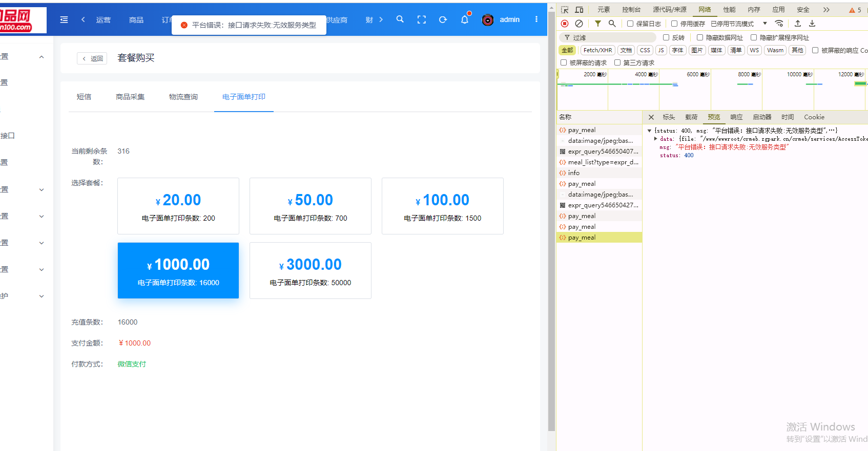Open the 标头 tab of the request
Image resolution: width=868 pixels, height=451 pixels.
click(669, 117)
